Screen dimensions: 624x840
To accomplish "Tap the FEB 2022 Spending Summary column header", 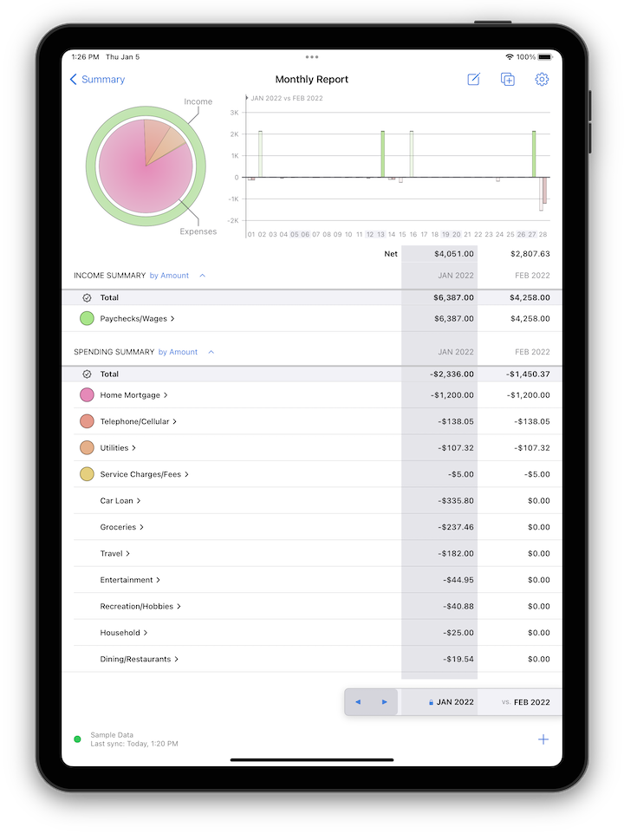I will pos(532,352).
